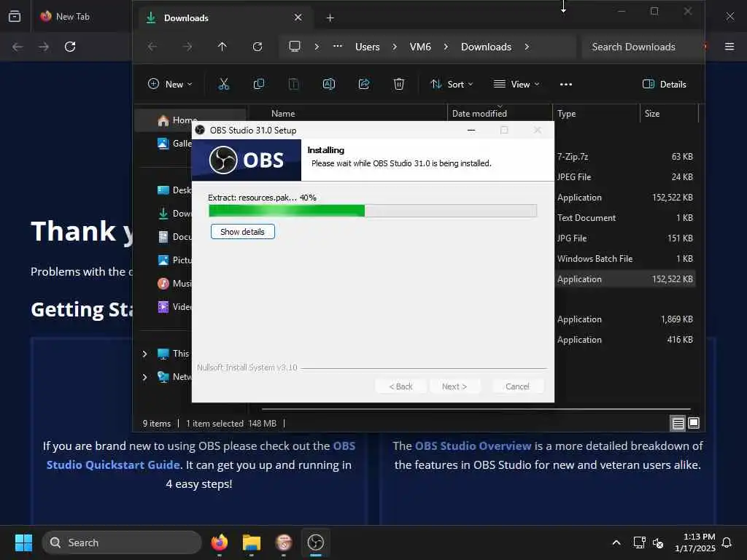
Task: Click the address bar ellipsis for hidden folders
Action: coord(337,46)
